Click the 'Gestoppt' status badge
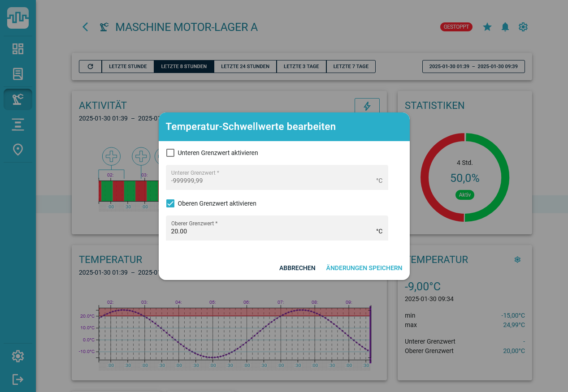This screenshot has height=392, width=568. (x=456, y=27)
